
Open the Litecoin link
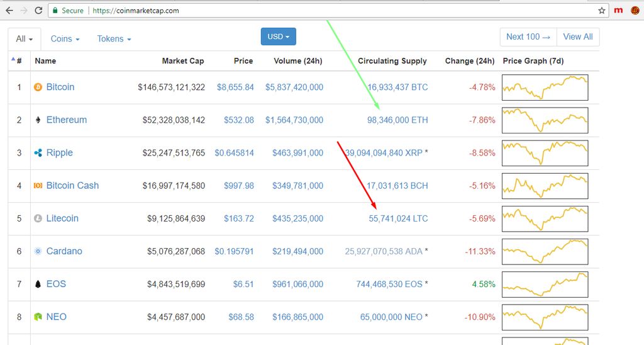point(62,218)
